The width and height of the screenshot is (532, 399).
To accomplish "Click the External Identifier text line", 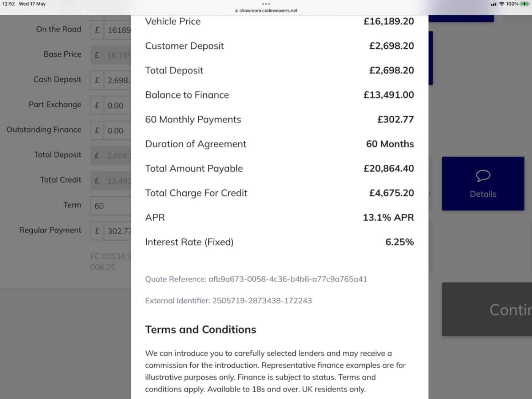I will click(228, 300).
